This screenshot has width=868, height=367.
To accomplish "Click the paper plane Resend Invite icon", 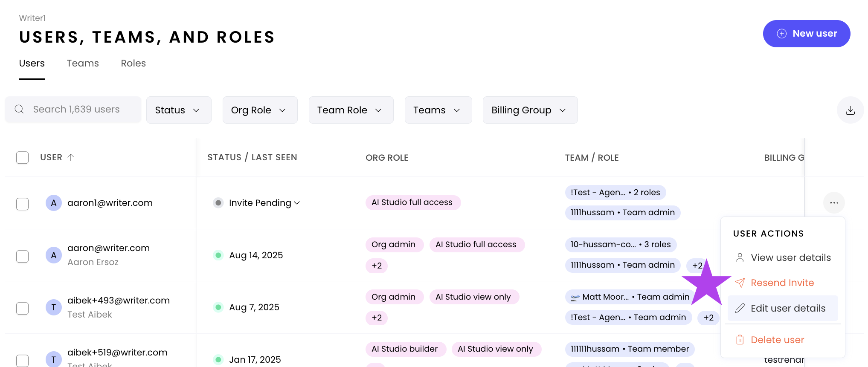I will (x=740, y=283).
